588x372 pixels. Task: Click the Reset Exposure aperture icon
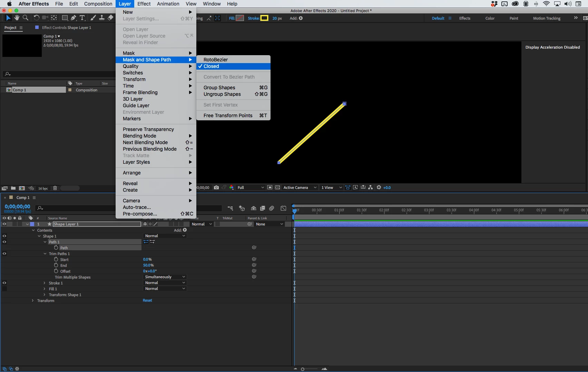point(379,188)
